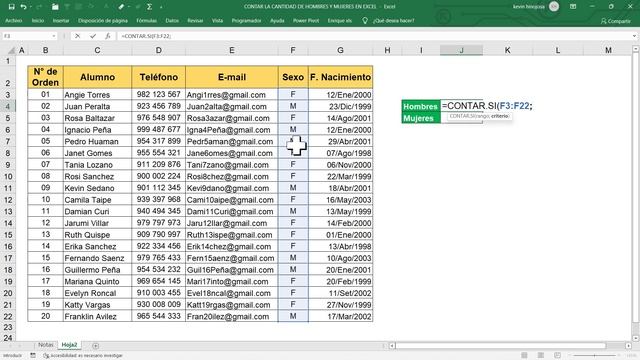Expand the formula bar with the chevron

coord(634,36)
